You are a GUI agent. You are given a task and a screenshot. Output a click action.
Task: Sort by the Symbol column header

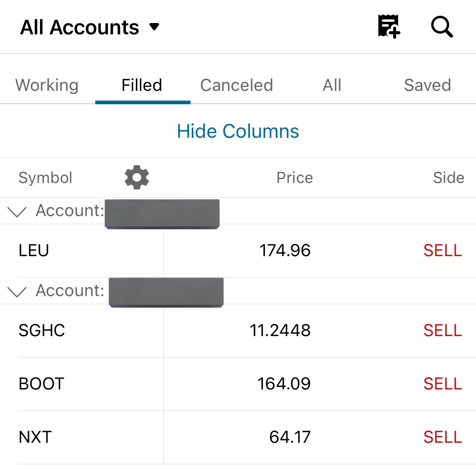point(46,177)
